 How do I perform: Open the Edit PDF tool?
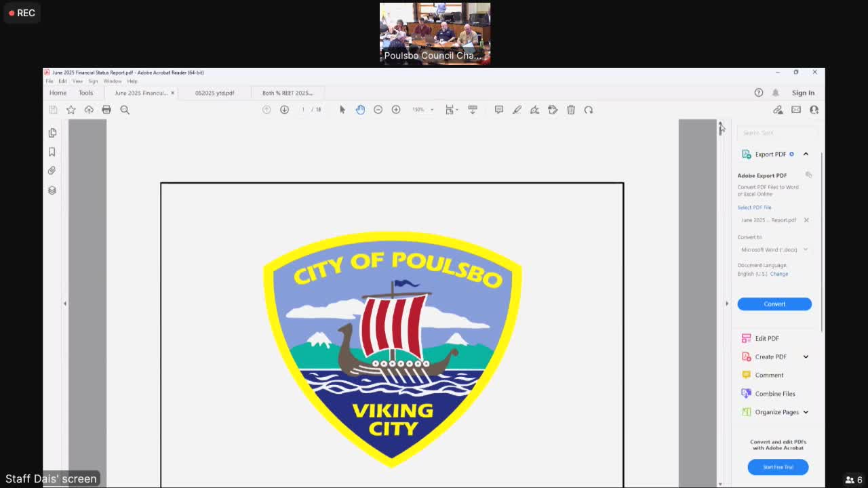[767, 338]
